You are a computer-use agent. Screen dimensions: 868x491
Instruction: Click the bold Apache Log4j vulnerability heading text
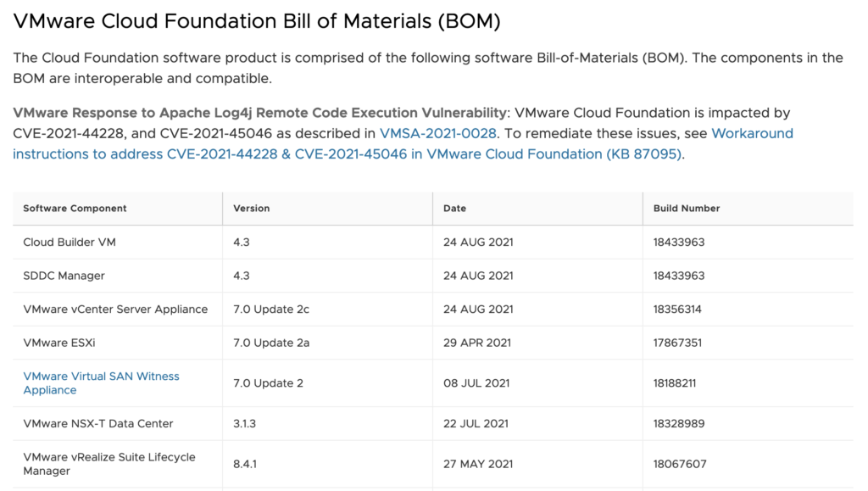(x=259, y=113)
